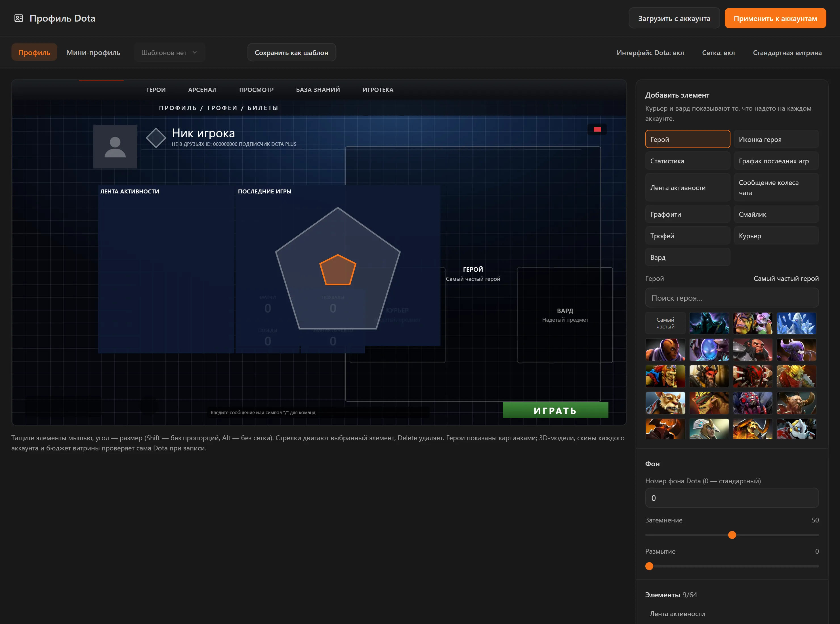Viewport: 840px width, 624px height.
Task: Add a 'Статистика' element
Action: [x=687, y=161]
